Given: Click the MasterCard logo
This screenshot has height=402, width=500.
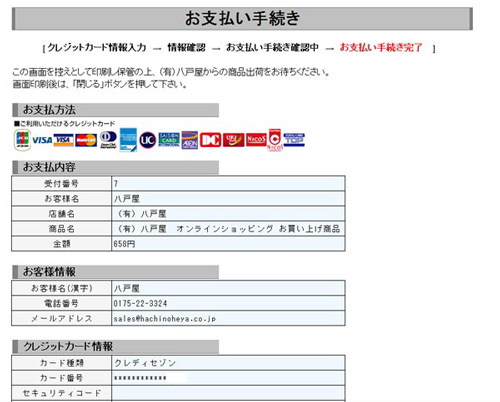Looking at the screenshot, I should point(86,140).
